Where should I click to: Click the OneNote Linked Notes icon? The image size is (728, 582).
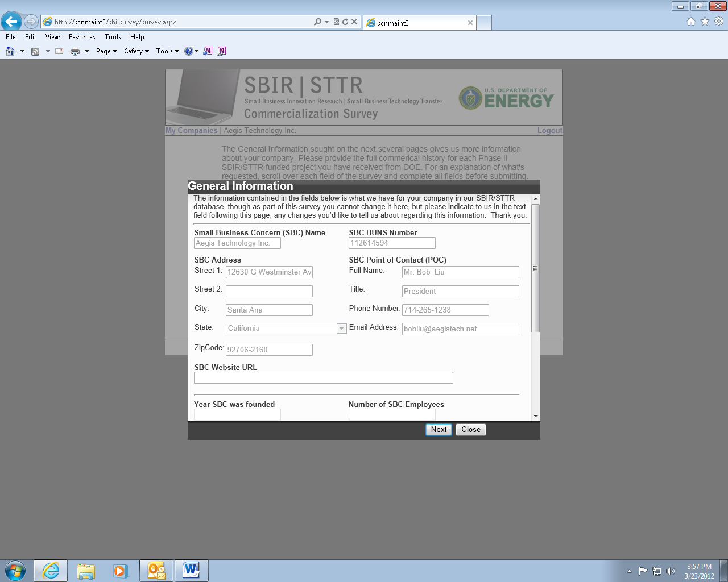(x=222, y=51)
